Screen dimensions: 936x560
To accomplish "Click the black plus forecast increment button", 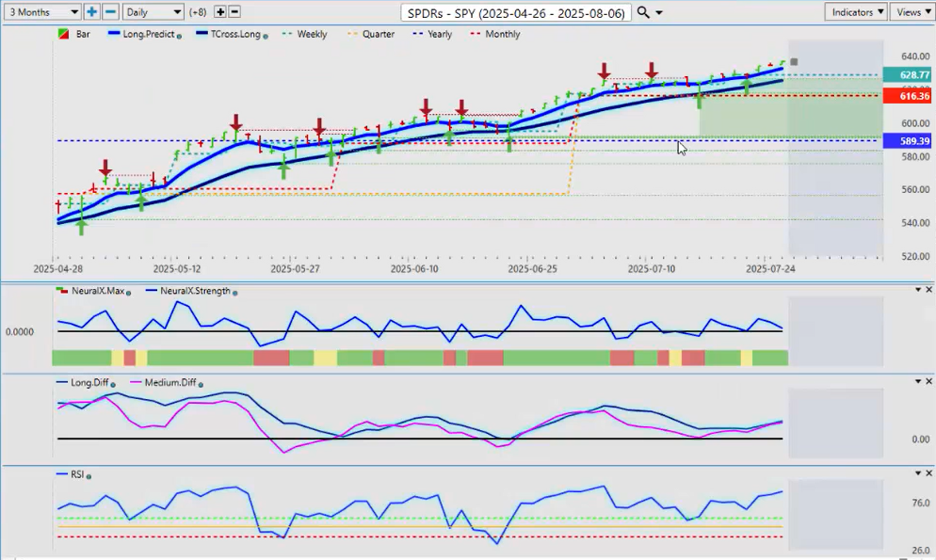I will (220, 12).
